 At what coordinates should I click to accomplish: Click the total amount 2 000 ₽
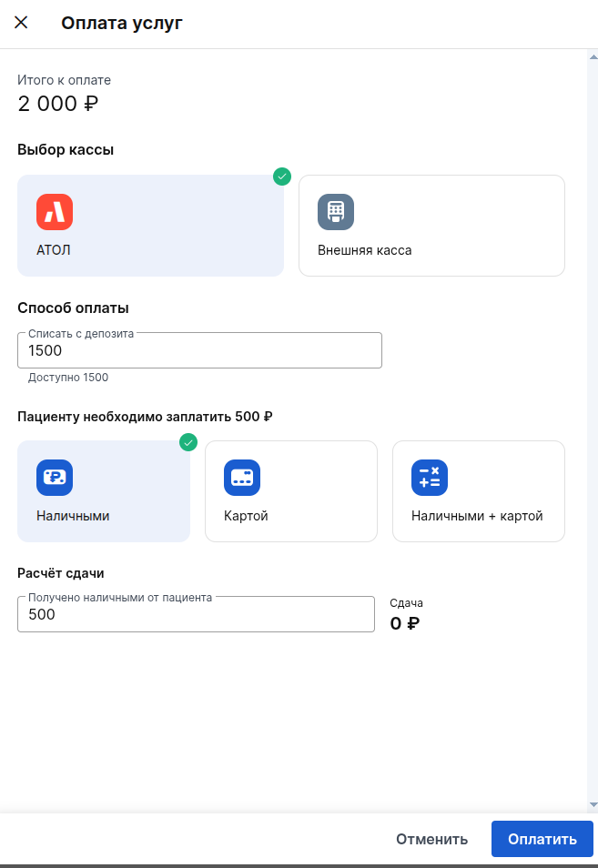(x=58, y=104)
